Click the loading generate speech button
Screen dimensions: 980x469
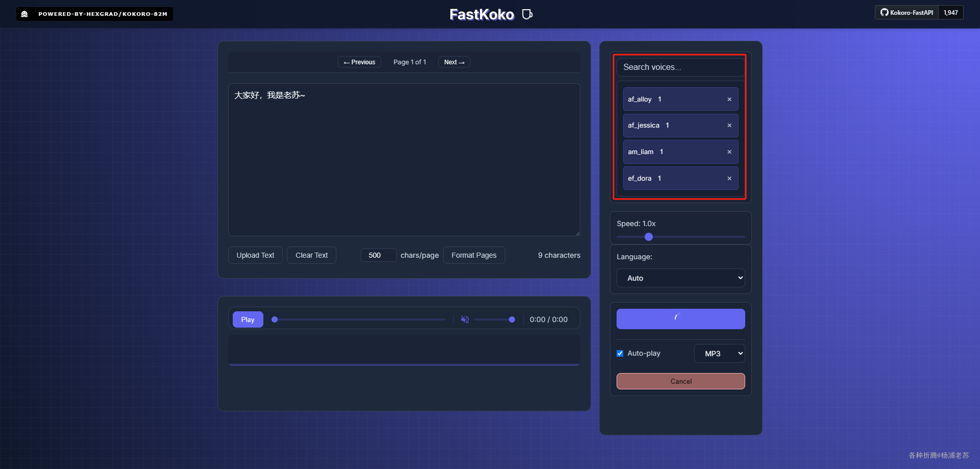(681, 319)
